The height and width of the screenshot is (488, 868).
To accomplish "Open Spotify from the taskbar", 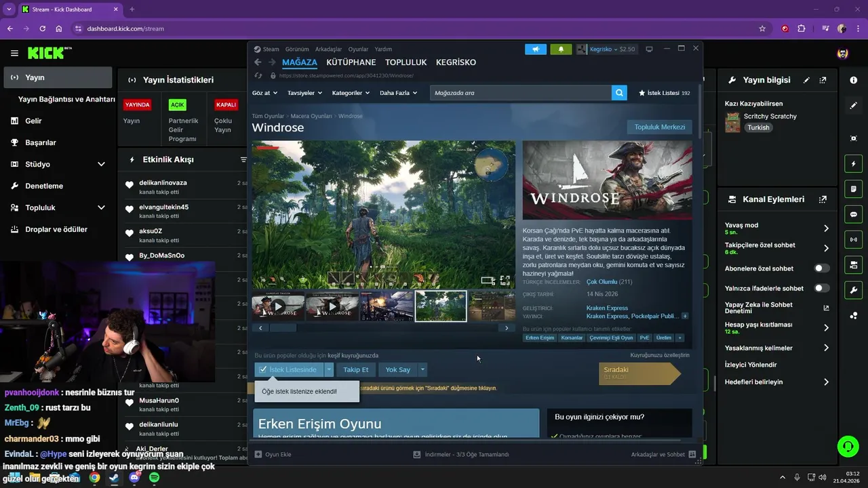I will pos(154,478).
